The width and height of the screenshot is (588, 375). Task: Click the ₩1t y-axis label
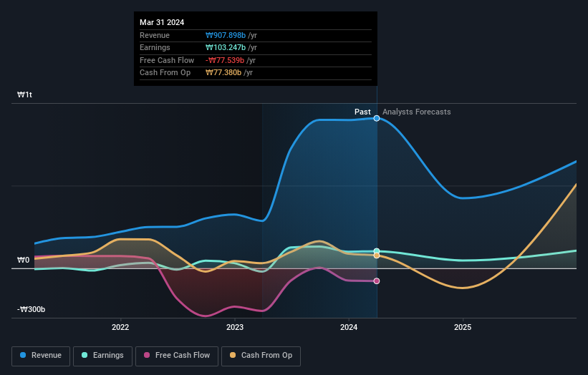25,94
